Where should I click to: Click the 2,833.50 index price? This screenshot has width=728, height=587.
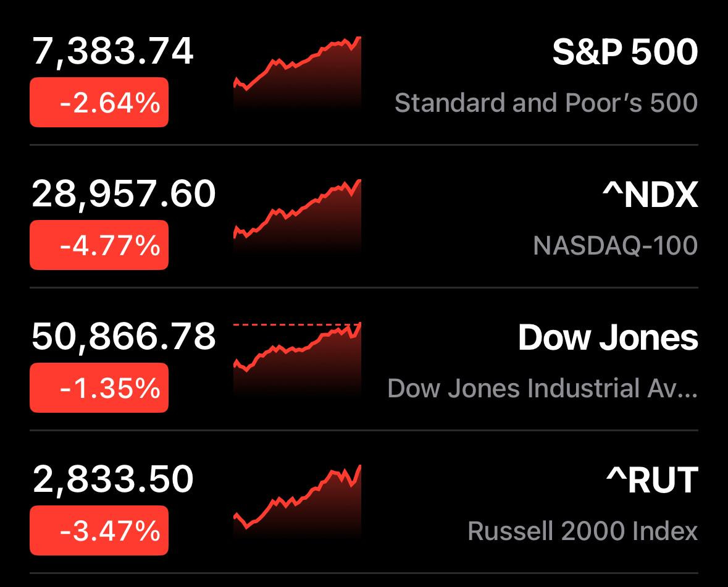[113, 479]
